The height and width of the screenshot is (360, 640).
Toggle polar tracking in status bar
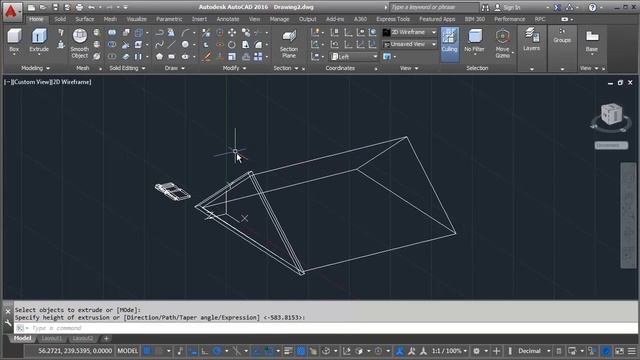tap(217, 351)
